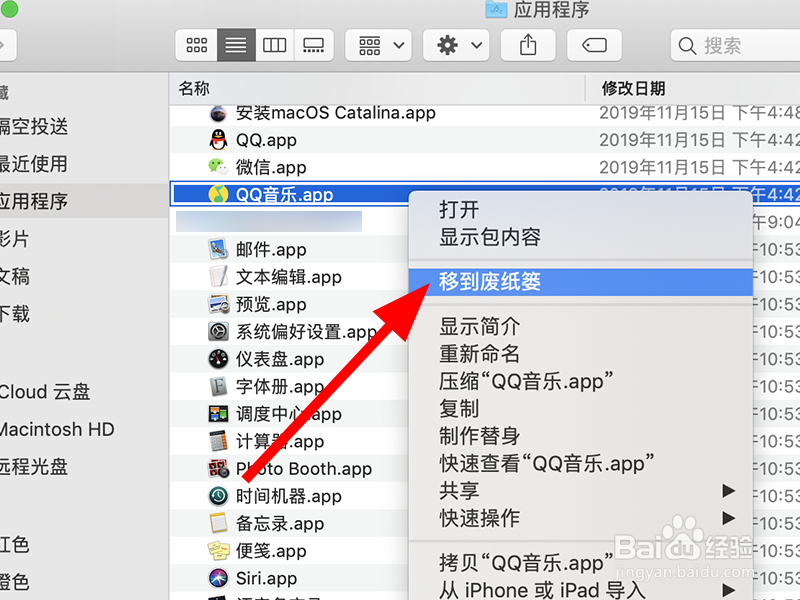Expand the 共享 submenu
Viewport: 800px width, 600px height.
581,491
